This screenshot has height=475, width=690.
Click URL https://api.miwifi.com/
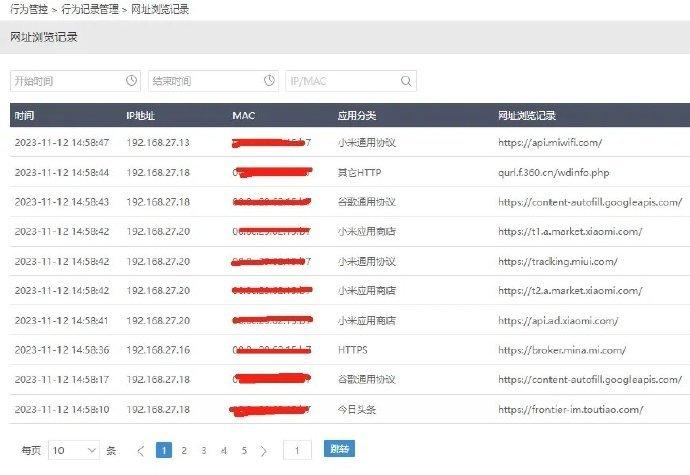click(550, 143)
